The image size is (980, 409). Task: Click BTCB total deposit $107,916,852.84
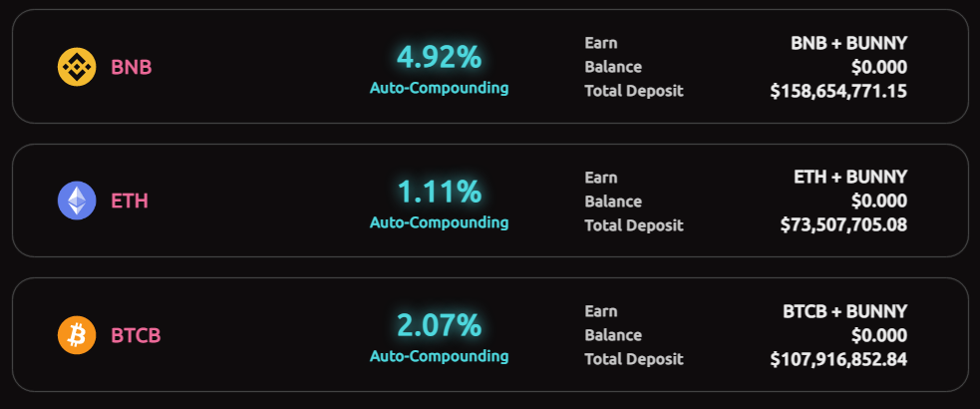coord(838,359)
